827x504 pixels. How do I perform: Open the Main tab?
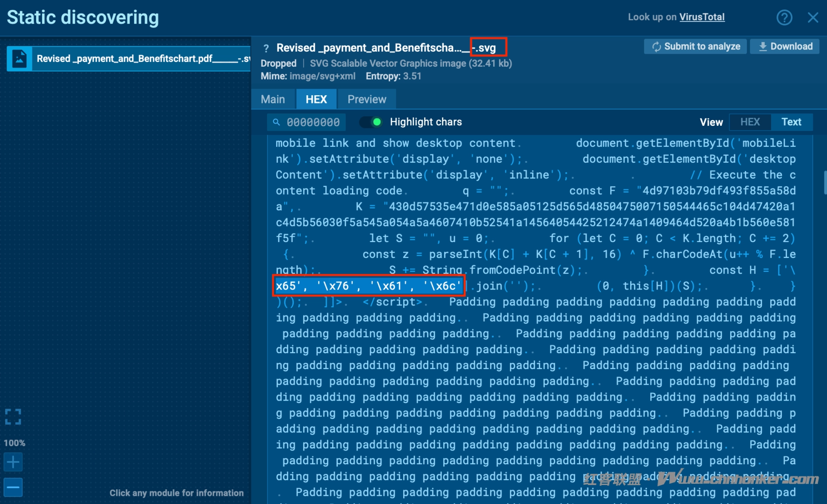[273, 100]
